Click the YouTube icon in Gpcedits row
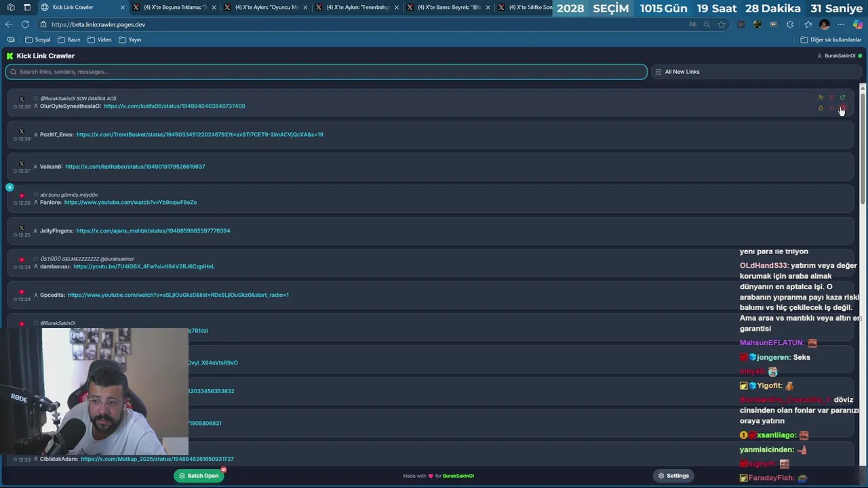 pos(22,292)
